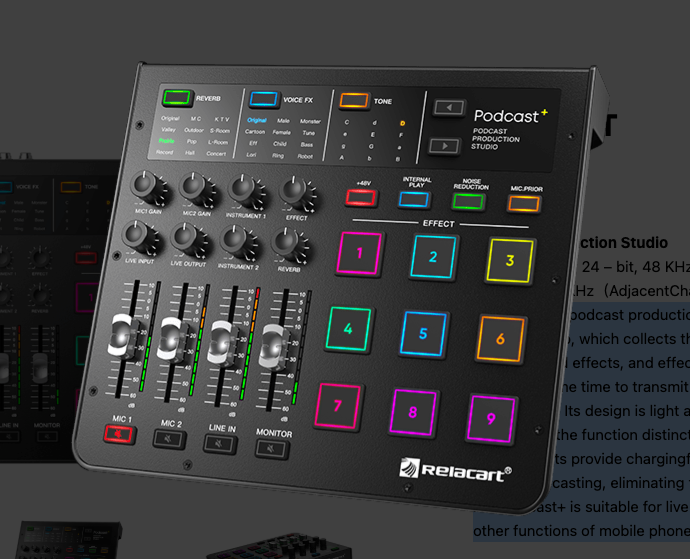Select the 'Cartoon' voice effect
Viewport: 690px width, 559px height.
pyautogui.click(x=255, y=132)
